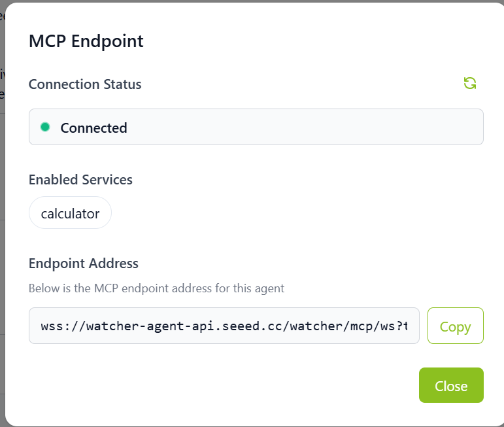Copy the MCP endpoint address
Image resolution: width=504 pixels, height=427 pixels.
pos(455,326)
